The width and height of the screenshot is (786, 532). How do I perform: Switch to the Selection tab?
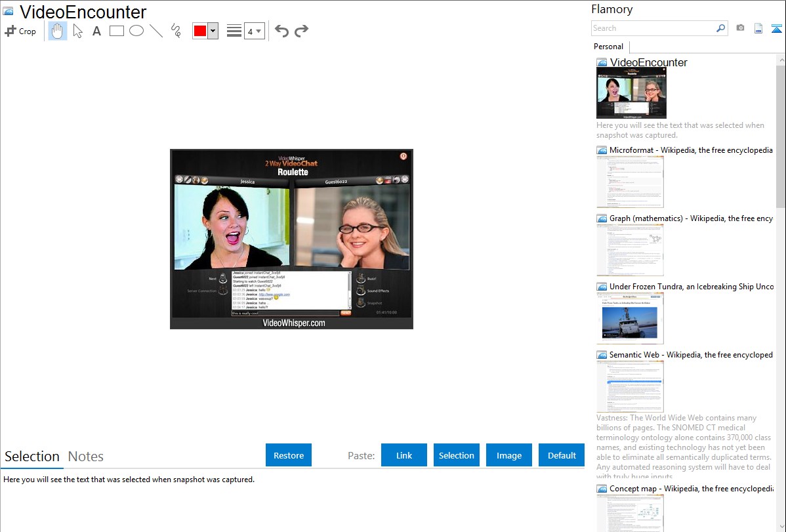click(x=32, y=457)
